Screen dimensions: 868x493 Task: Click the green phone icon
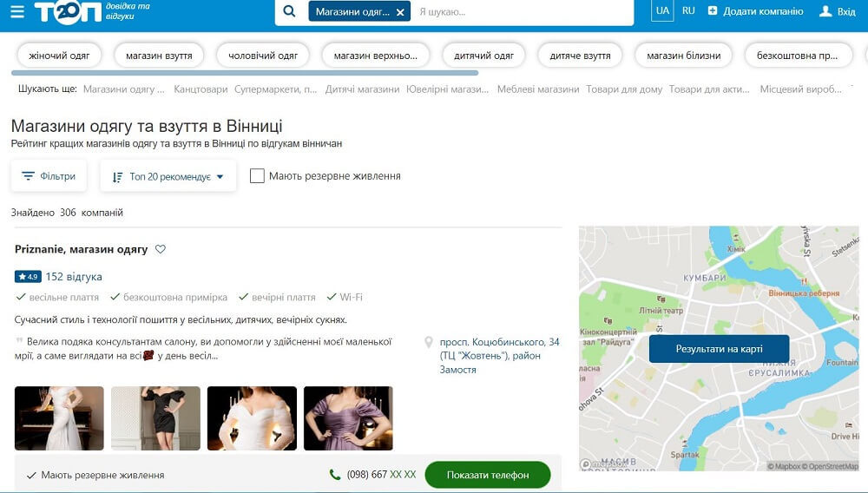click(x=335, y=475)
